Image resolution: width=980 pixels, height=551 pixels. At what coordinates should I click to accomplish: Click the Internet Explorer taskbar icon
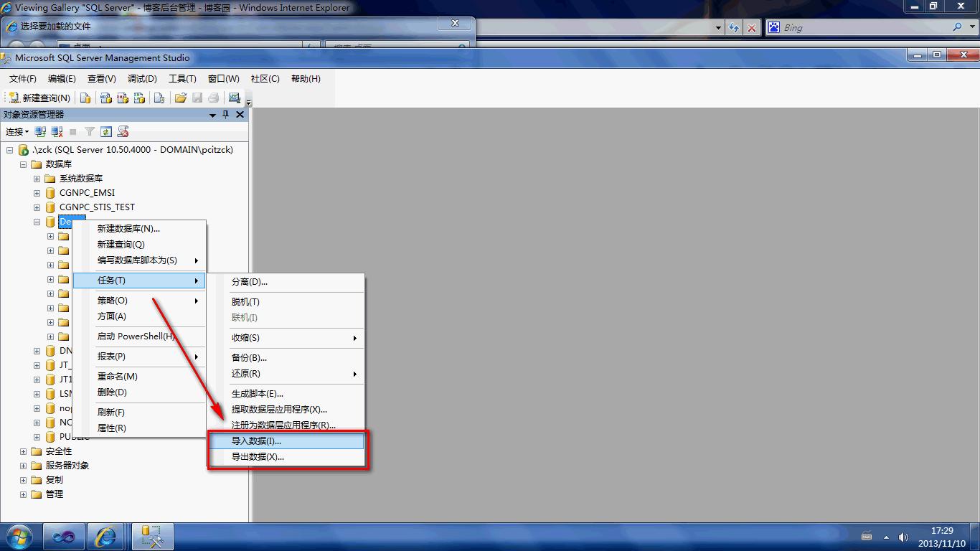coord(105,537)
